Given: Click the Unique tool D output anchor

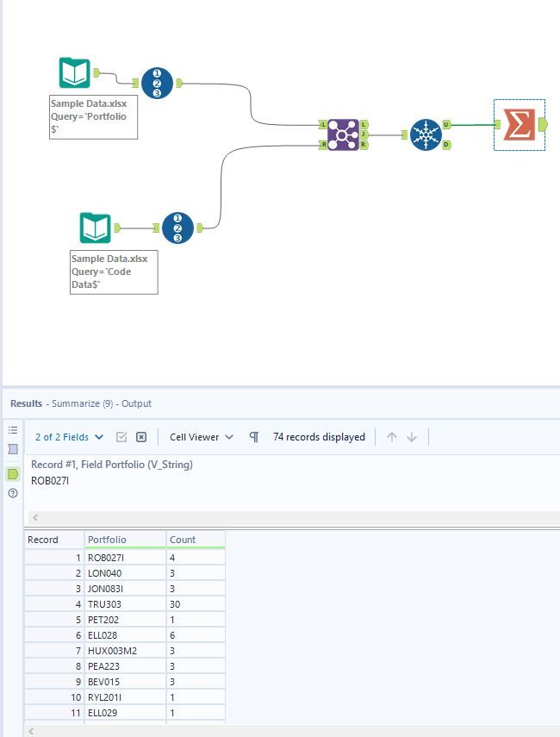Looking at the screenshot, I should 446,145.
